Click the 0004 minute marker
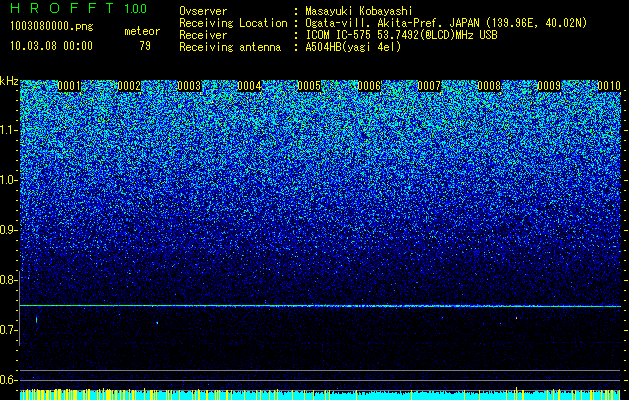This screenshot has height=400, width=629. point(249,86)
